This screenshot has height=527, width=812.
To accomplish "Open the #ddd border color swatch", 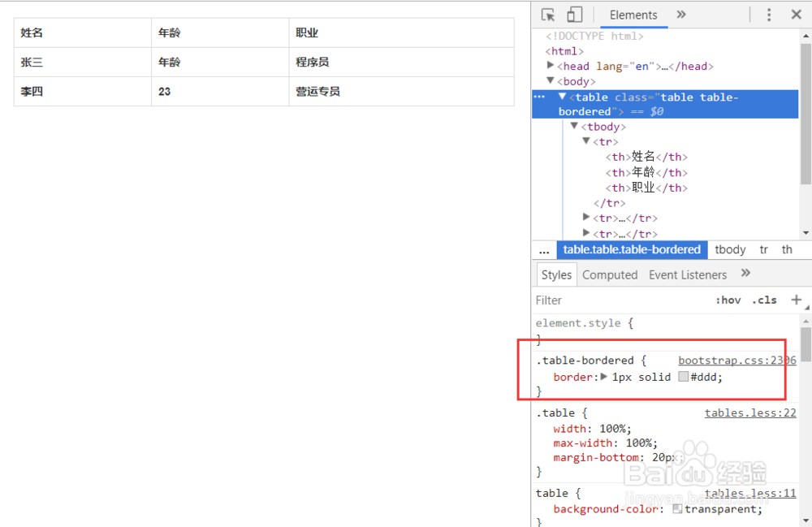I will [x=684, y=376].
